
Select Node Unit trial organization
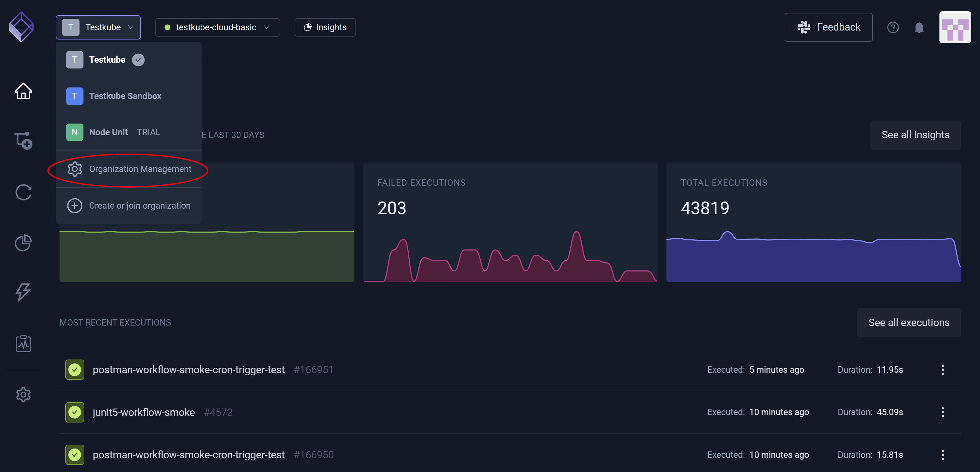click(109, 132)
